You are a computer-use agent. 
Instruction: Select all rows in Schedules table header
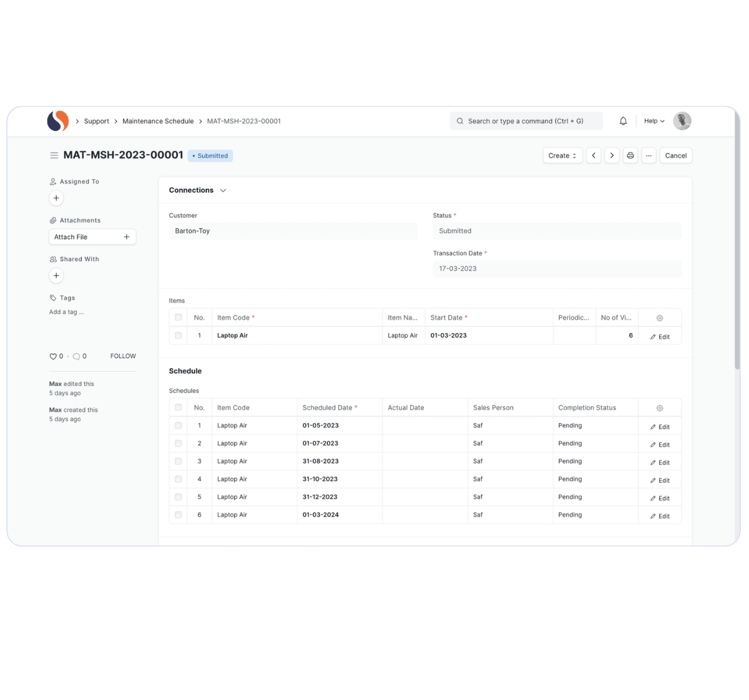tap(179, 407)
